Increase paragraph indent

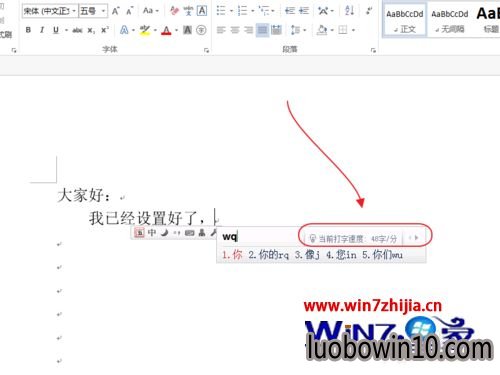tap(304, 11)
